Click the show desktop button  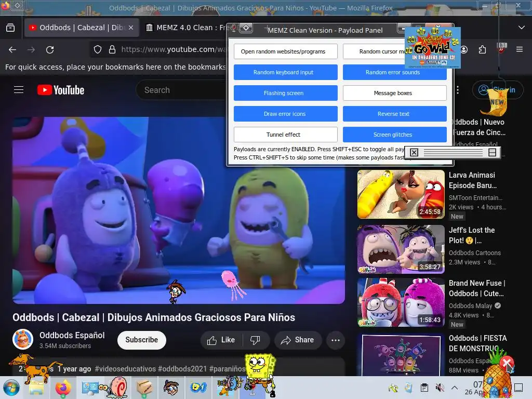pyautogui.click(x=519, y=388)
